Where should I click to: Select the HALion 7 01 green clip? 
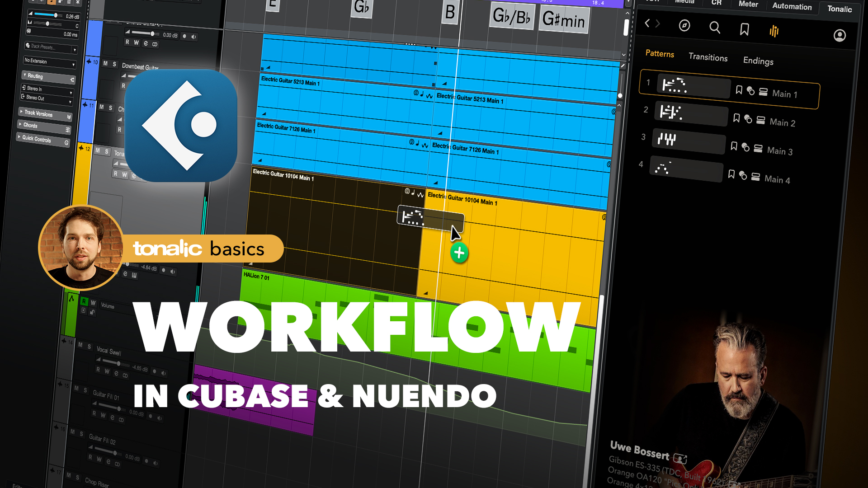tap(416, 330)
